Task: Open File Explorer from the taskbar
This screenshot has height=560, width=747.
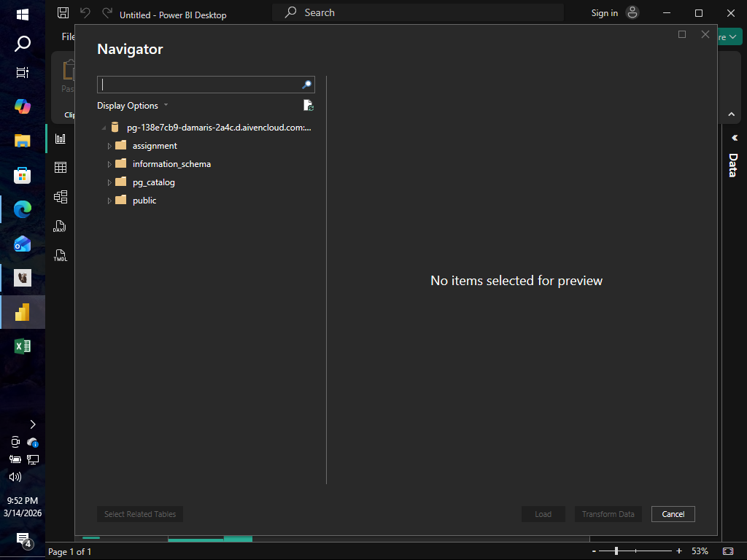Action: 23,141
